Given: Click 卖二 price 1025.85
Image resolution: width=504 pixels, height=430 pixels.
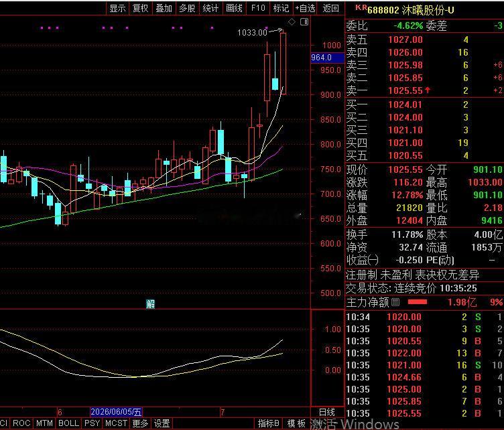Looking at the screenshot, I should [405, 78].
